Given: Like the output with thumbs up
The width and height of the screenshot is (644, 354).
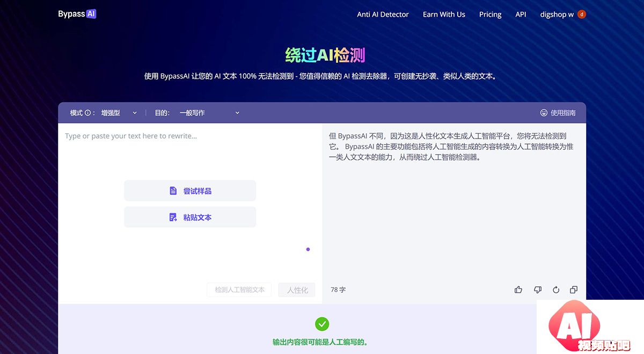Looking at the screenshot, I should [518, 290].
